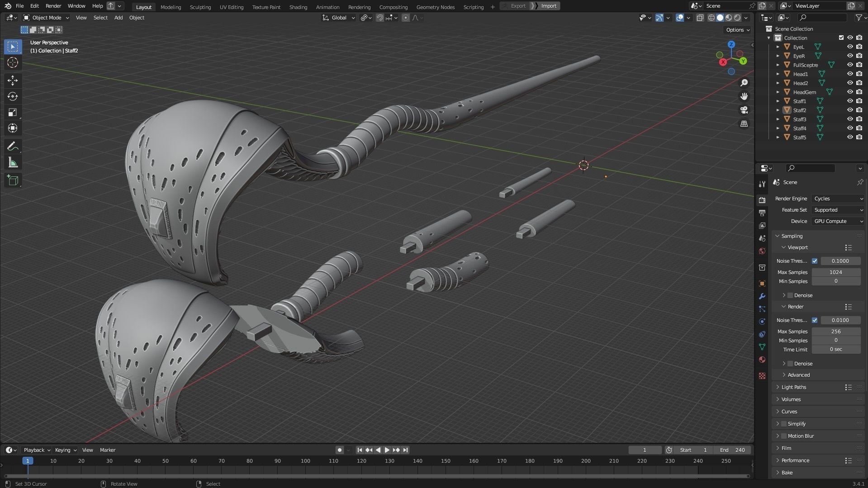Screen dimensions: 868x488
Task: Select the Add Cube tool
Action: coord(13,180)
